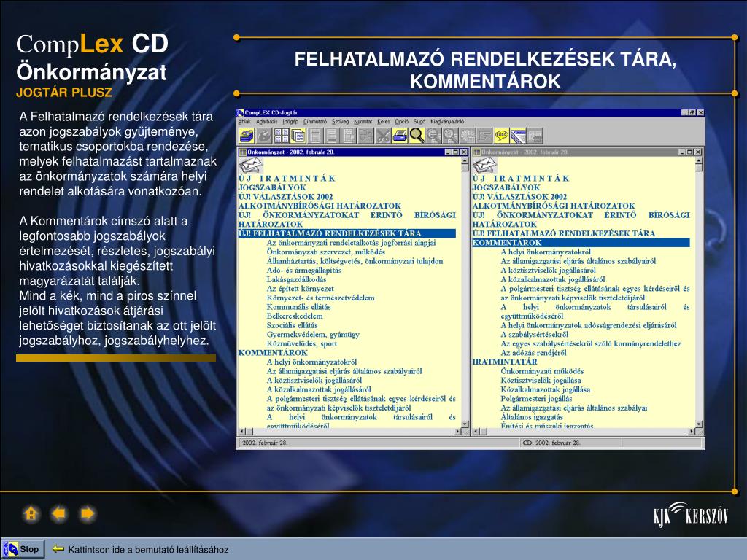Click the CompLEX CD-Jogtár title bar icon
Screen dimensions: 747x560
(241, 113)
